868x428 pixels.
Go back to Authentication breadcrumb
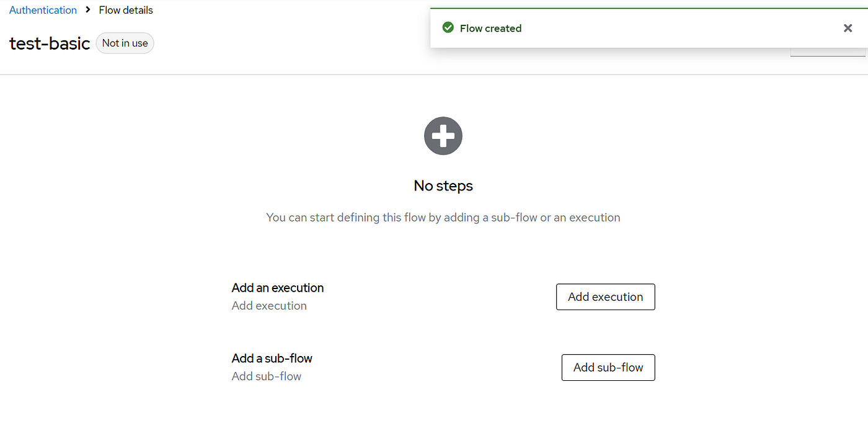[43, 10]
